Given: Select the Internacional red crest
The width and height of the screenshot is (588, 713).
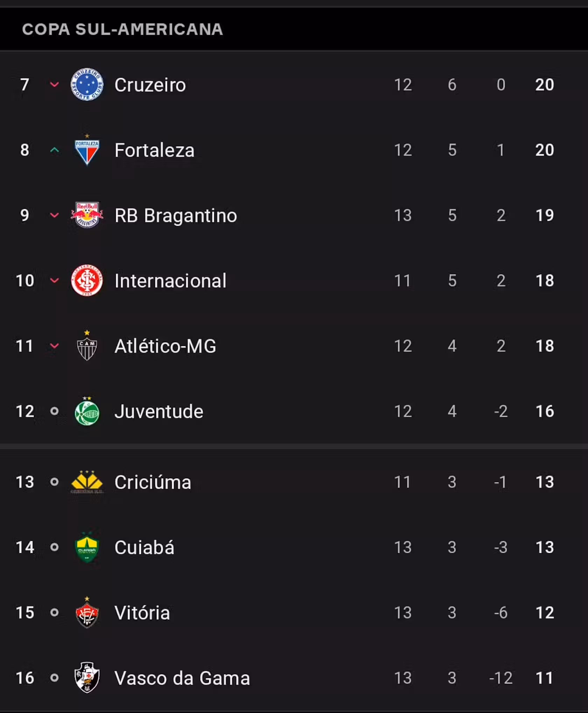Looking at the screenshot, I should (87, 280).
